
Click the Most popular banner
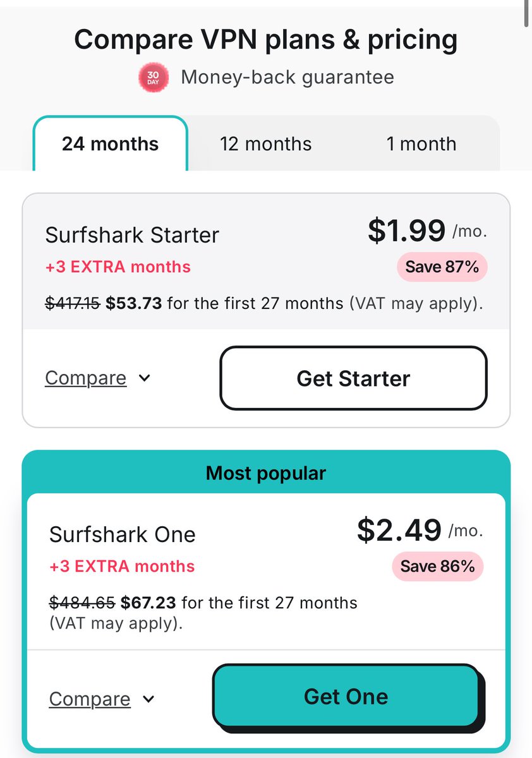266,472
